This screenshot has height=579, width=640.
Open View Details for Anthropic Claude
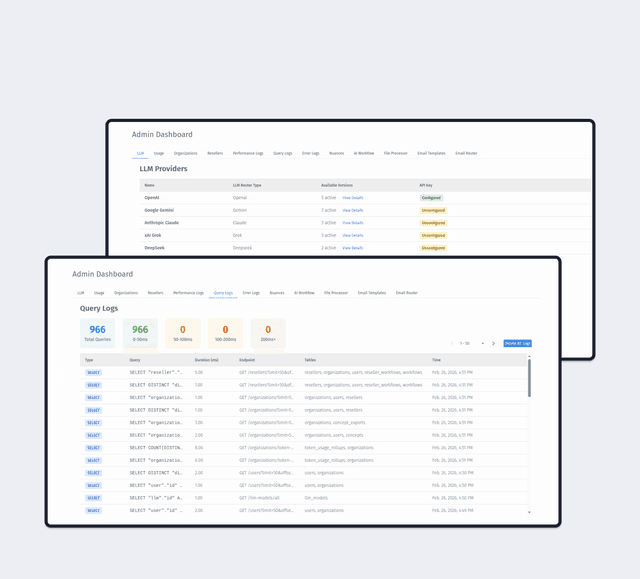pyautogui.click(x=352, y=223)
